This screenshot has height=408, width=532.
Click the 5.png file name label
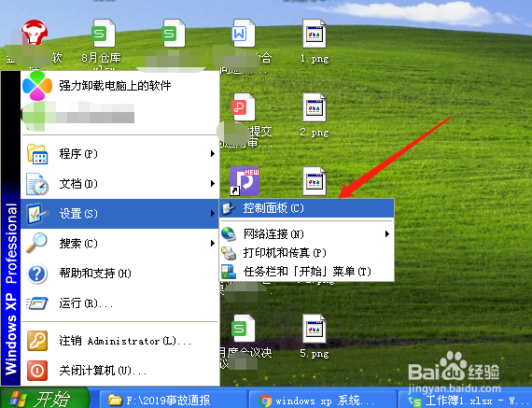point(315,354)
